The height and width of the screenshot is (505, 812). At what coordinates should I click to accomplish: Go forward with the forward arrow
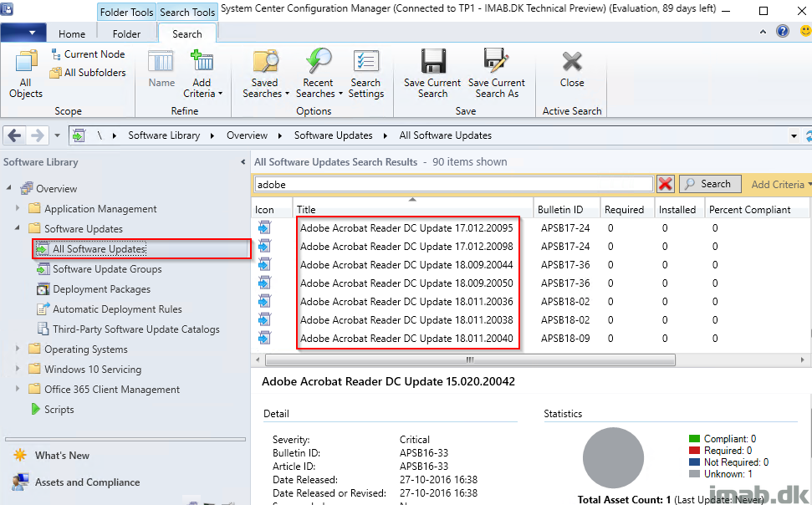coord(38,135)
